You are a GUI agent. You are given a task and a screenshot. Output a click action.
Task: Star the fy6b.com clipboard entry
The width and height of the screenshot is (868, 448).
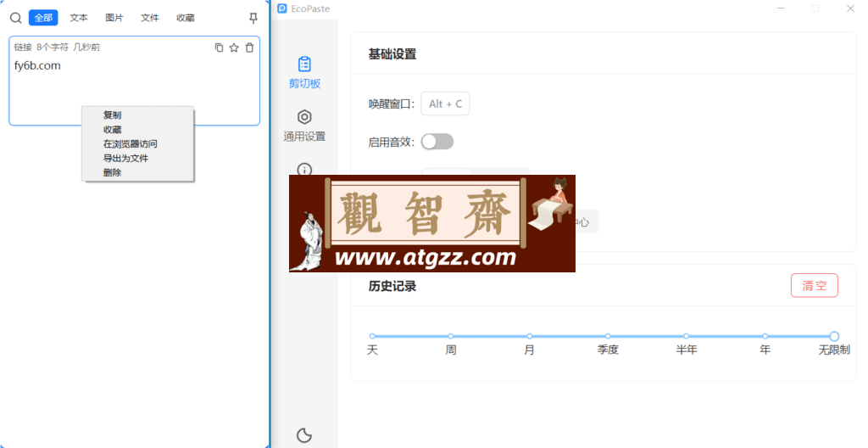[234, 48]
